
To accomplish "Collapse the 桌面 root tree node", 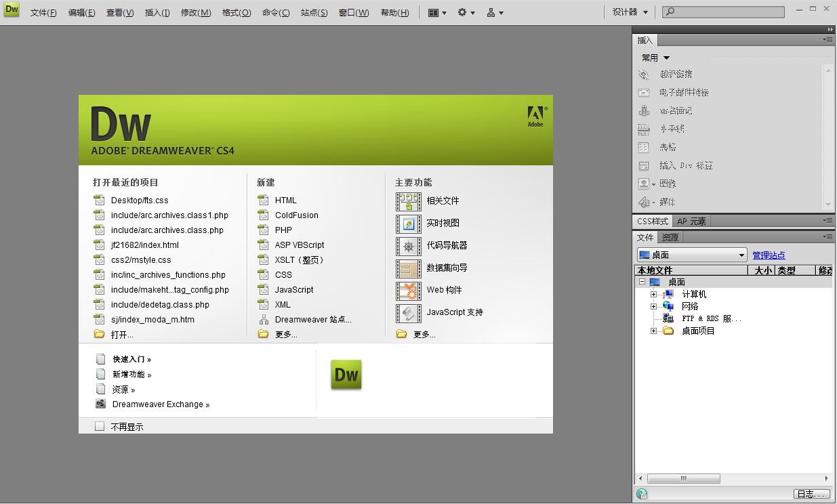I will [x=642, y=282].
